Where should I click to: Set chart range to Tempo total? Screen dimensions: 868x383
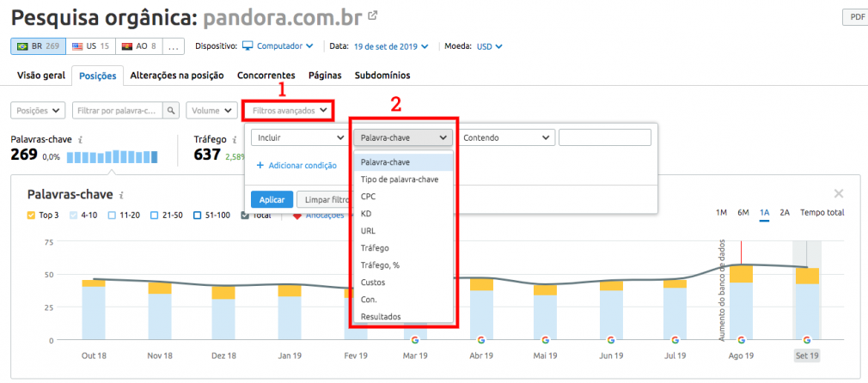coord(822,212)
